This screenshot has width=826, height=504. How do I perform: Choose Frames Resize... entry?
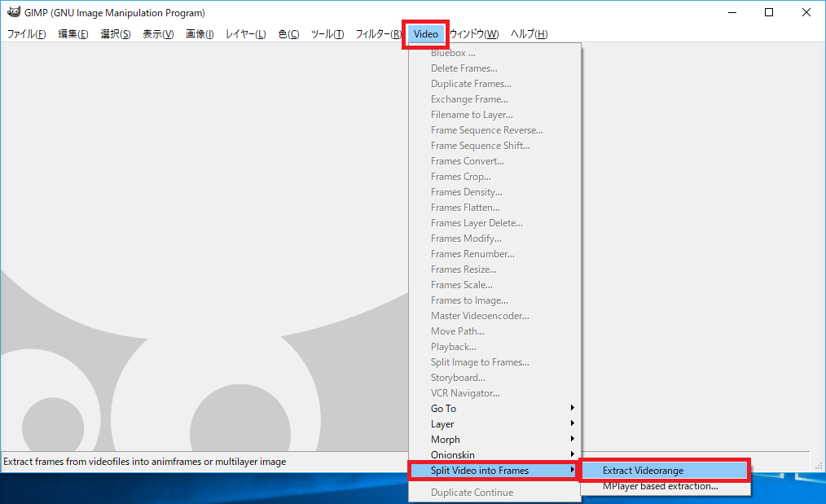(494, 270)
